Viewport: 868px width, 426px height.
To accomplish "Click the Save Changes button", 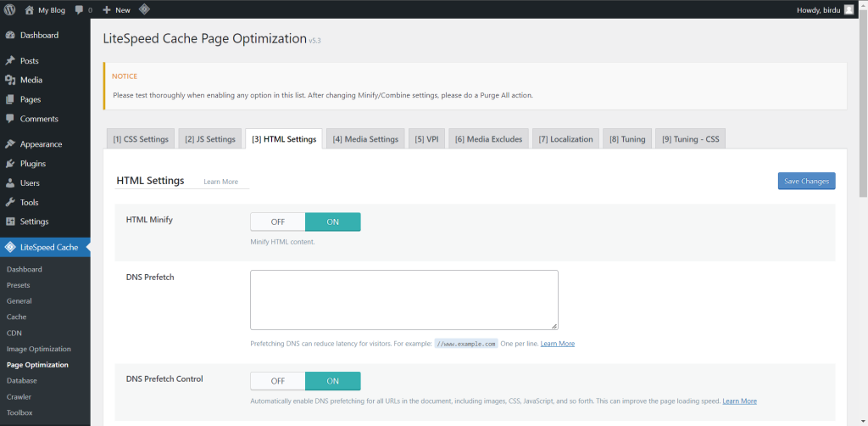I will pyautogui.click(x=807, y=181).
